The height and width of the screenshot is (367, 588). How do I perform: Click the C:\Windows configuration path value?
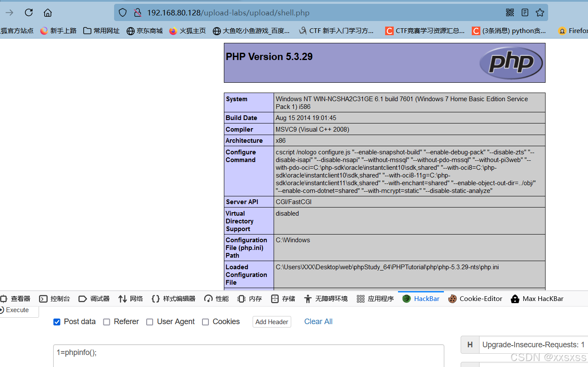point(293,240)
